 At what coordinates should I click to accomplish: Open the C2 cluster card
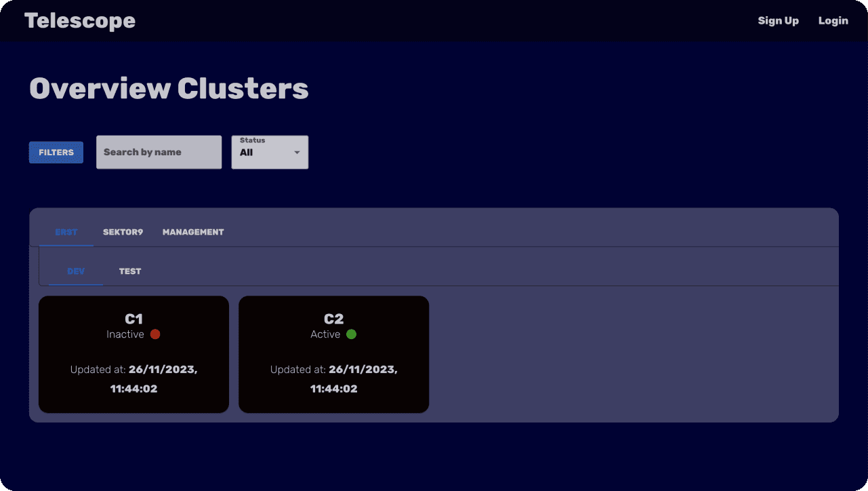tap(334, 354)
